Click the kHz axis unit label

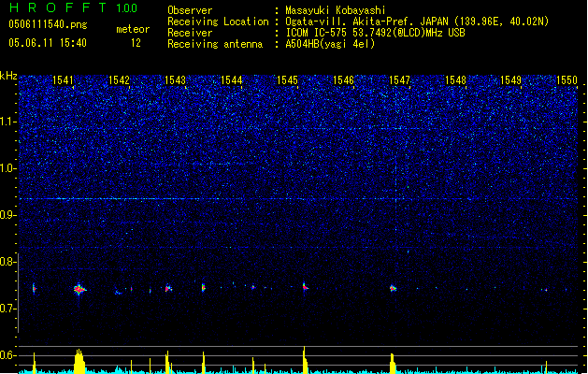8,76
